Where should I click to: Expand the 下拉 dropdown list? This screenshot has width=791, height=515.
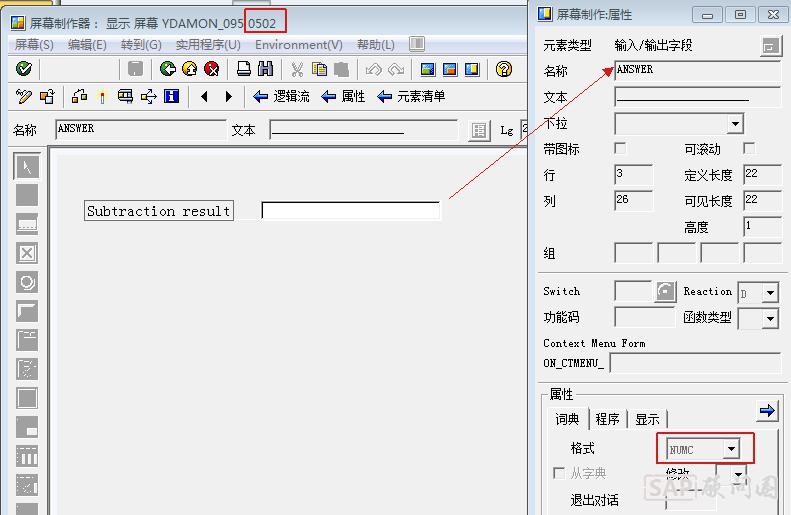(x=735, y=124)
